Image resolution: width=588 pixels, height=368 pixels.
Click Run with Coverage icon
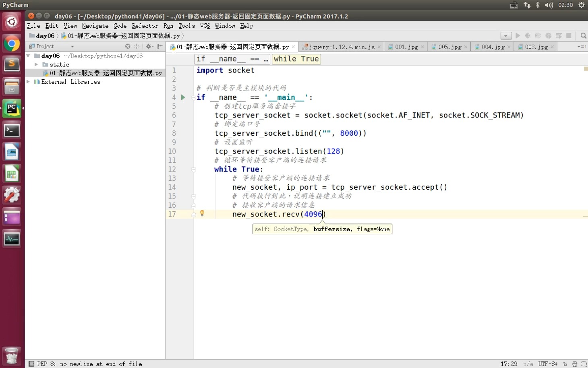[x=538, y=36]
